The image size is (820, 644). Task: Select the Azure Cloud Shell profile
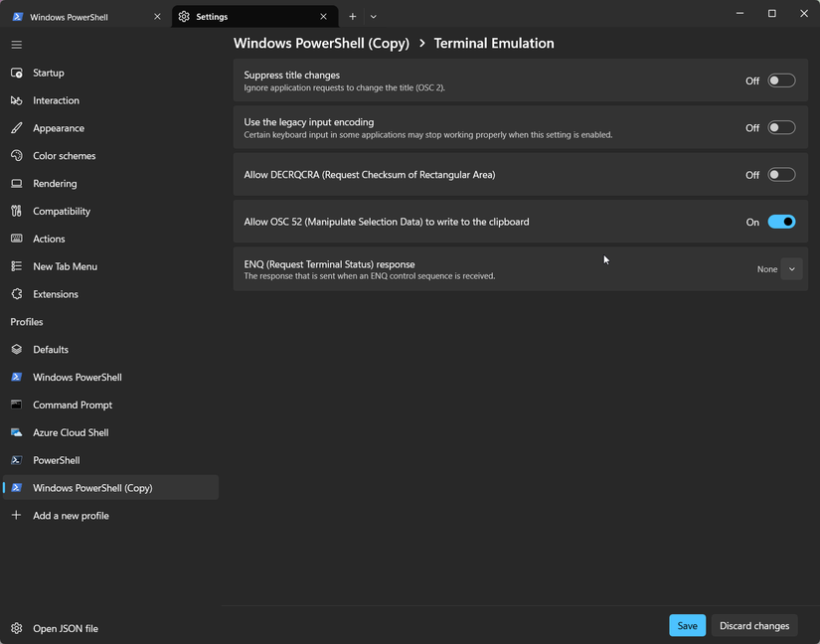[x=110, y=433]
